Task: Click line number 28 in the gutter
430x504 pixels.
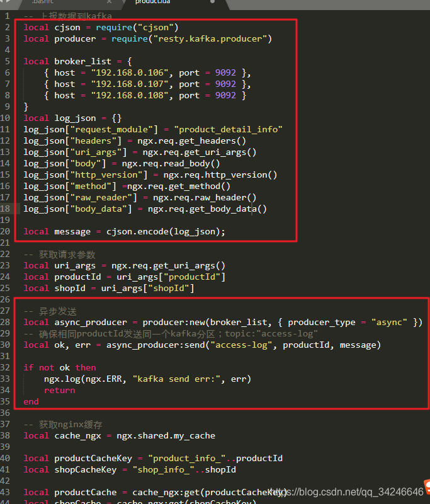Action: (5, 322)
